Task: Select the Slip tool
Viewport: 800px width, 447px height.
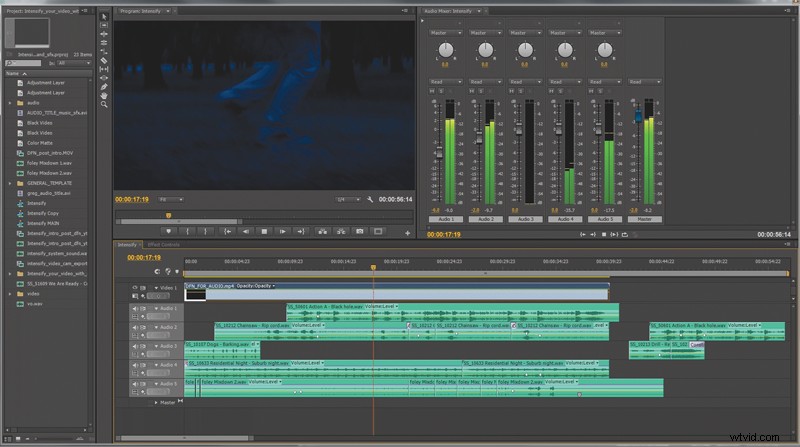Action: coord(104,69)
